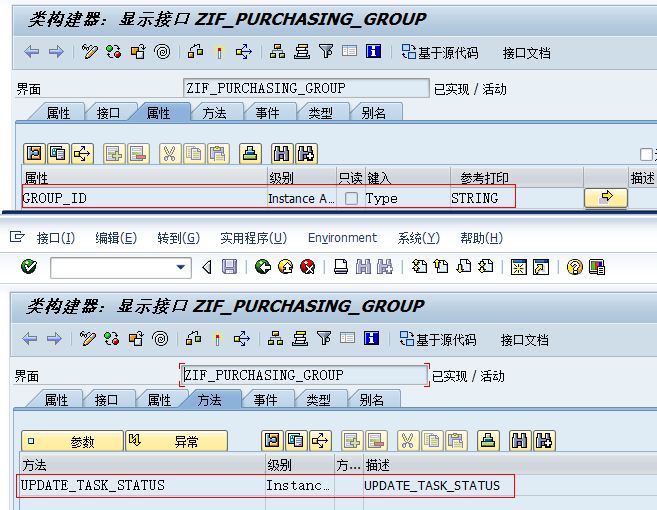657x510 pixels.
Task: Click scissors cut icon above GROUP_ID row
Action: click(169, 154)
